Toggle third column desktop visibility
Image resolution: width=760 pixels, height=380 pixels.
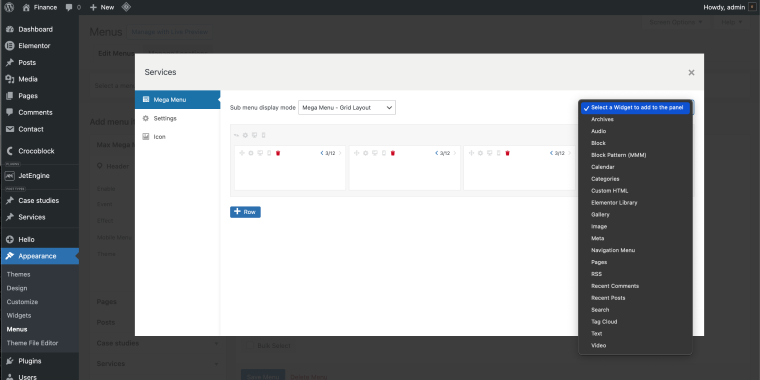click(x=490, y=153)
